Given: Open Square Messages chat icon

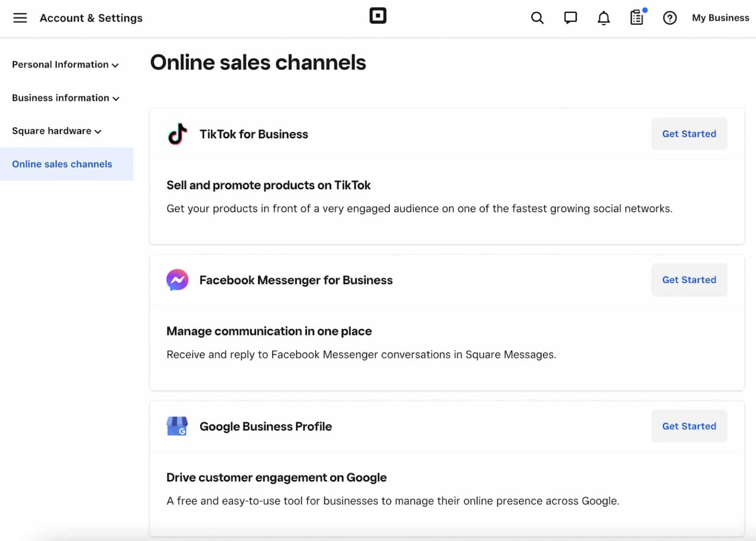Looking at the screenshot, I should pyautogui.click(x=570, y=18).
